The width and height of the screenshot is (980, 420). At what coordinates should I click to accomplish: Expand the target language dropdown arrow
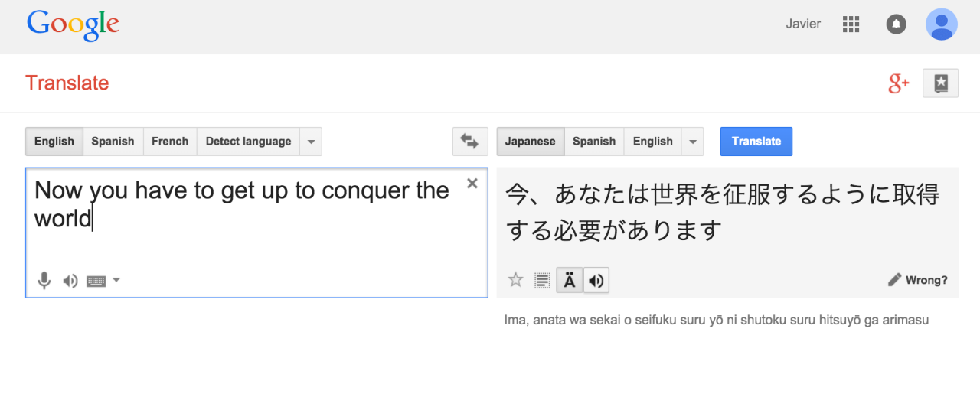(692, 142)
